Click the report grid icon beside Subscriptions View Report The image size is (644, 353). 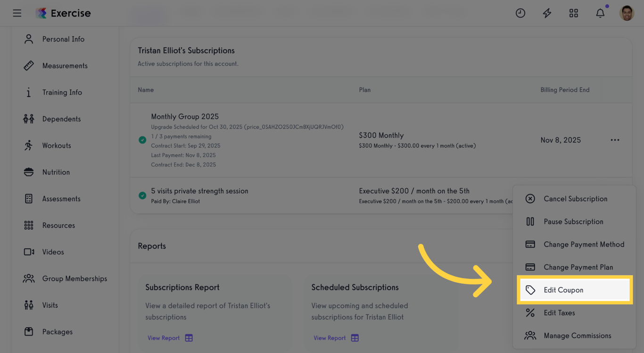coord(189,338)
